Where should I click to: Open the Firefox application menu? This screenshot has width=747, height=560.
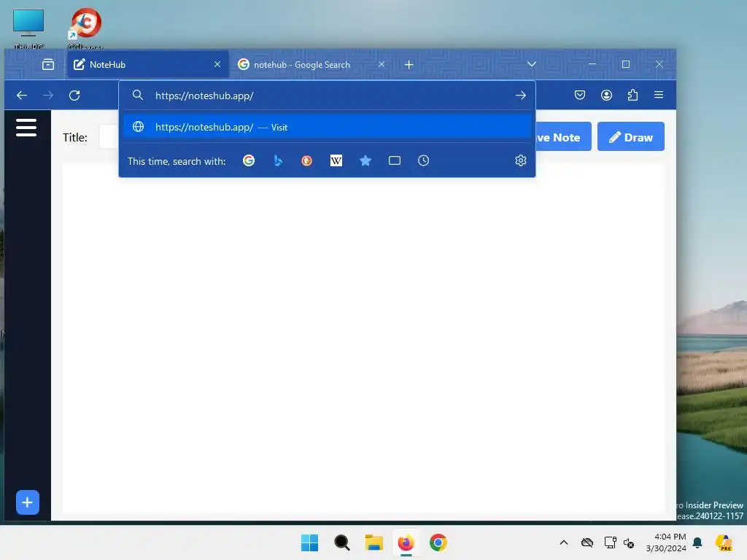coord(659,96)
